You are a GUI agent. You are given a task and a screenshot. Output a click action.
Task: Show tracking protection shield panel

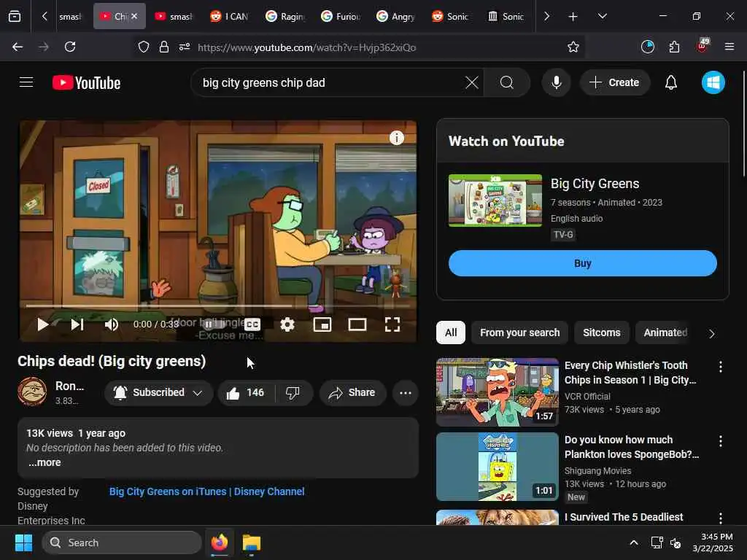pyautogui.click(x=144, y=47)
